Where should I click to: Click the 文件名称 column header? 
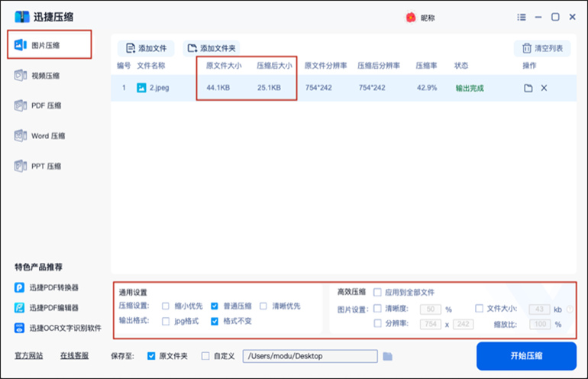(150, 66)
